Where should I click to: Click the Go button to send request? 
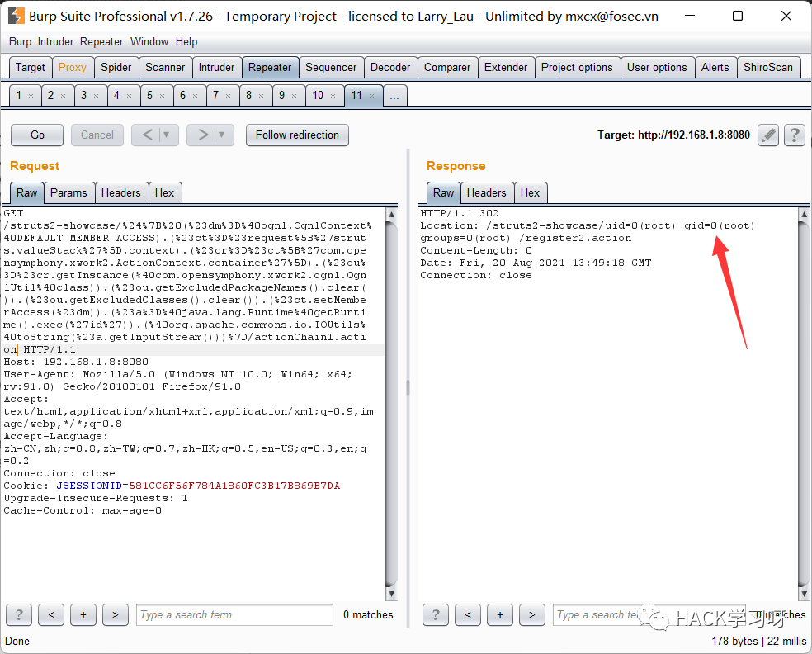click(x=37, y=135)
